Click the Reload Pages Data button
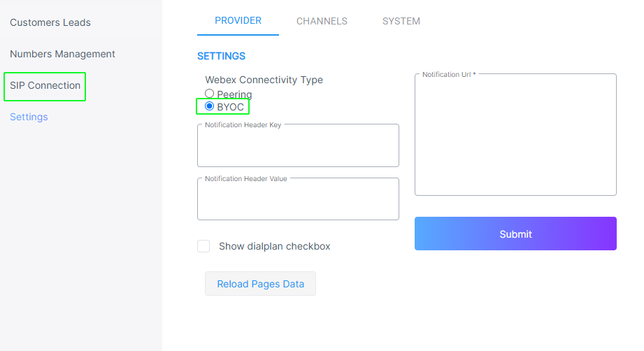Viewport: 644px width, 351px height. tap(260, 284)
